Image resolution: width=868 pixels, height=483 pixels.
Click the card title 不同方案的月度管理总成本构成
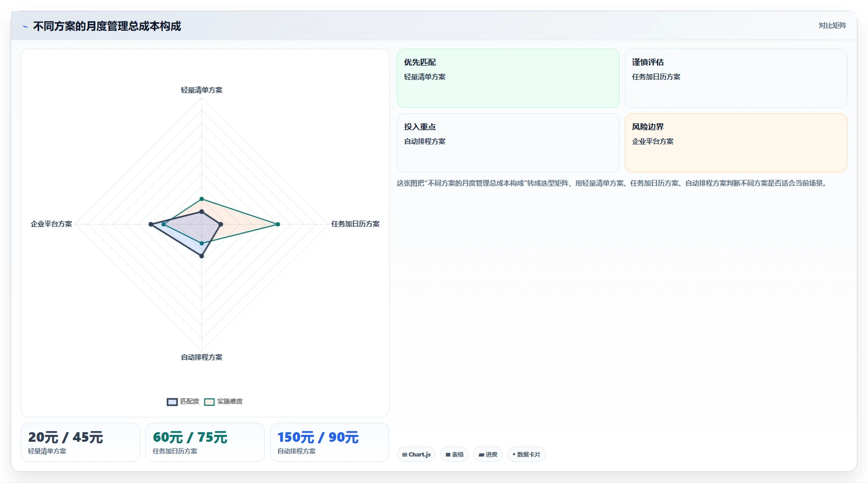107,26
